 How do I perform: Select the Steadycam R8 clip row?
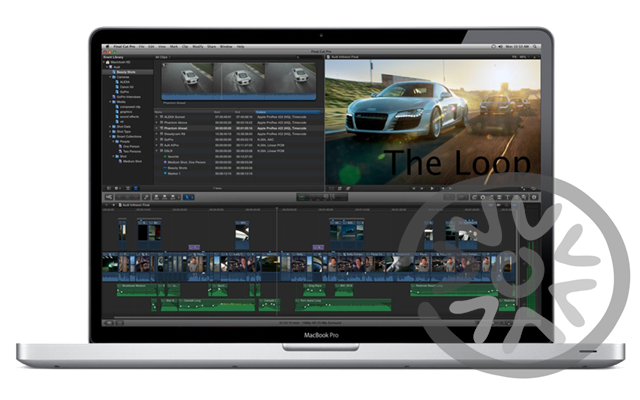pyautogui.click(x=237, y=134)
